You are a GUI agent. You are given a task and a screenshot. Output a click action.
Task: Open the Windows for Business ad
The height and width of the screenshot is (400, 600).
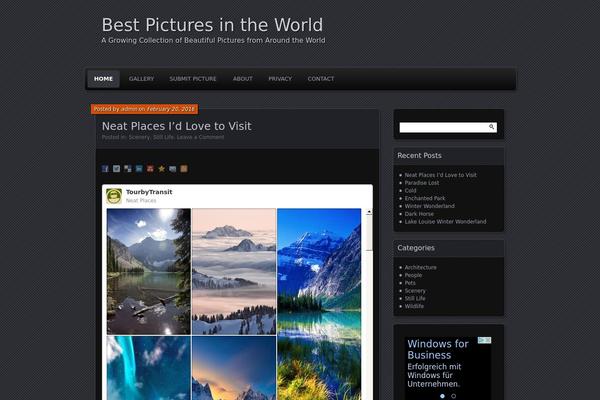(438, 349)
